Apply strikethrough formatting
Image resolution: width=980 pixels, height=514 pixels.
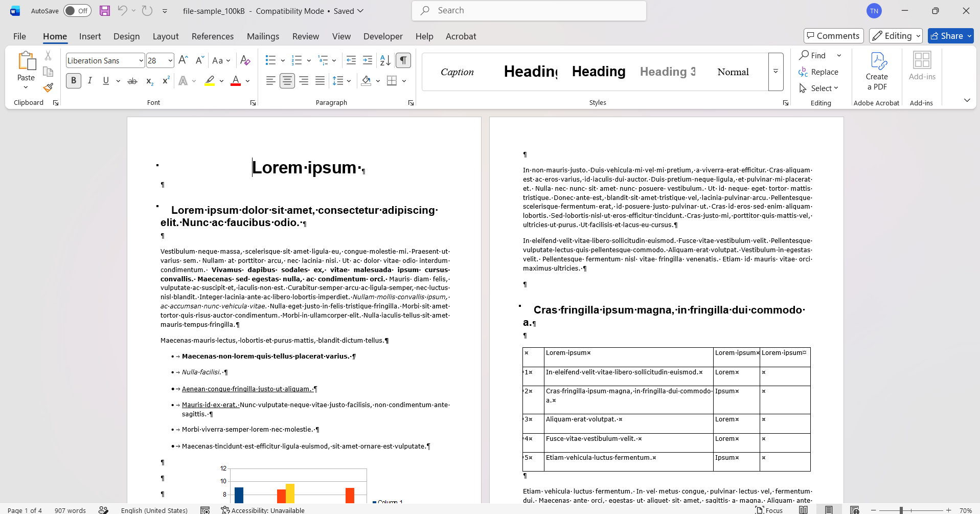(132, 81)
